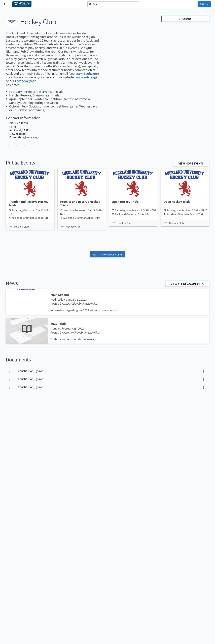Screen dimensions: 215x644
Task: Download the second Constitution/Bylaws document
Action: tap(203, 379)
